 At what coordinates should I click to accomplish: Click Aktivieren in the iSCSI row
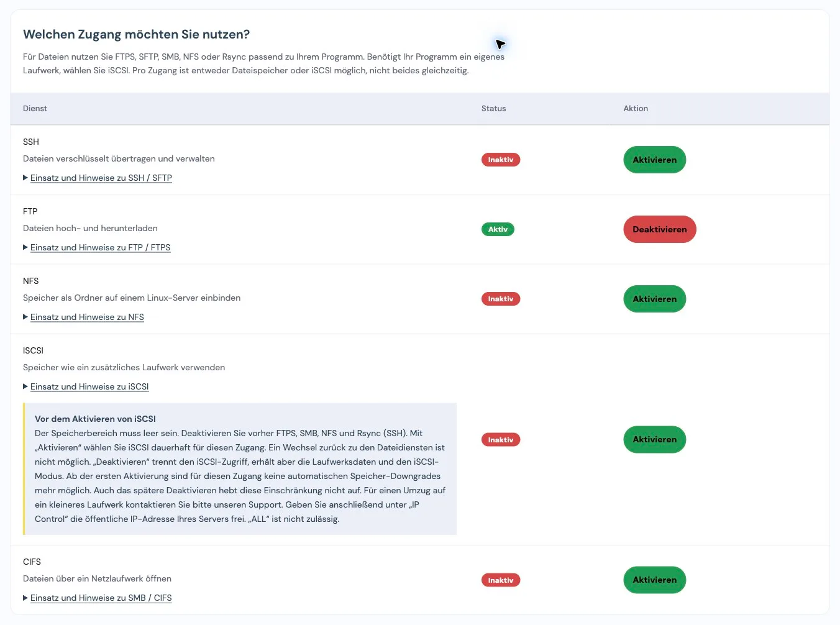point(654,439)
